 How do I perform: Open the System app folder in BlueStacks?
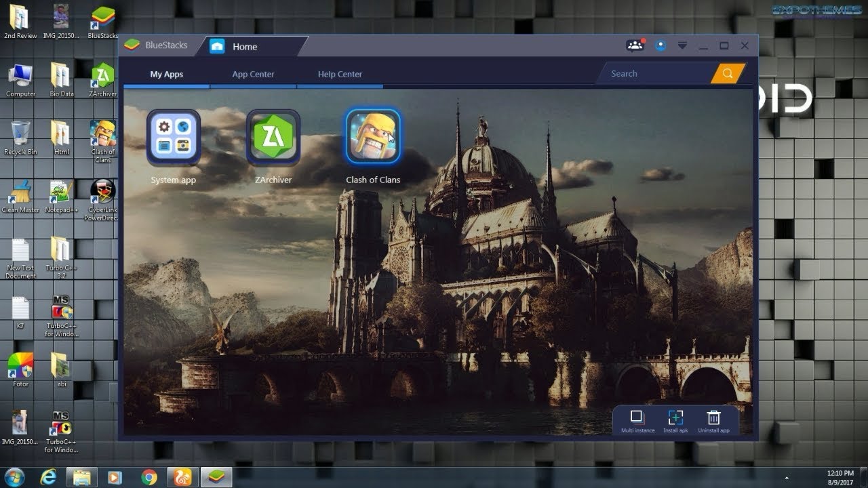point(174,138)
